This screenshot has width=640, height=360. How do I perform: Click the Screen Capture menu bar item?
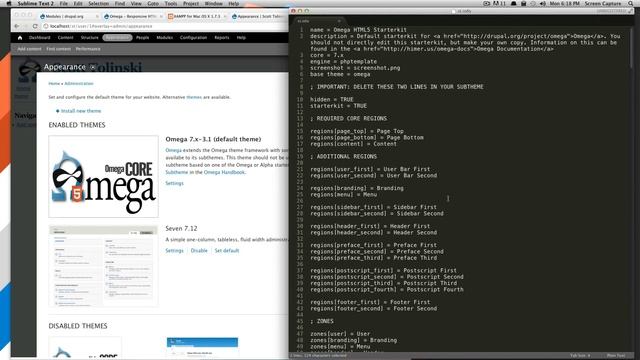tap(603, 3)
